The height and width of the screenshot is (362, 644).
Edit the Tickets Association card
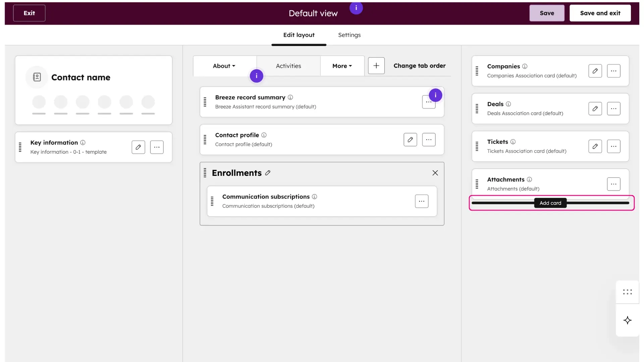click(595, 146)
